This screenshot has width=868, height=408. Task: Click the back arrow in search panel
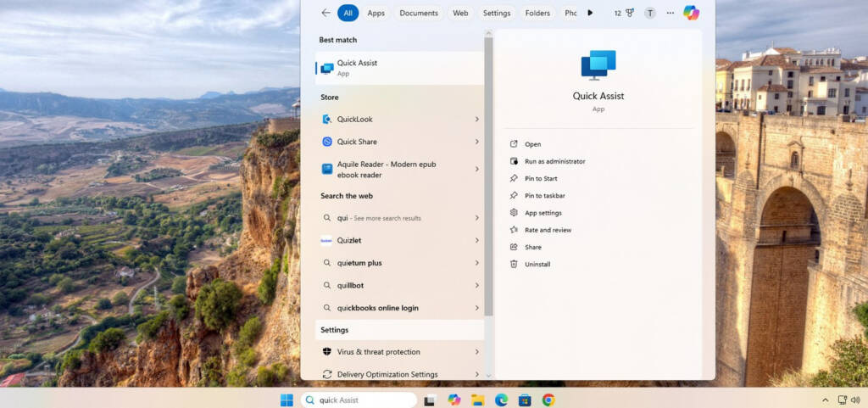(x=325, y=13)
